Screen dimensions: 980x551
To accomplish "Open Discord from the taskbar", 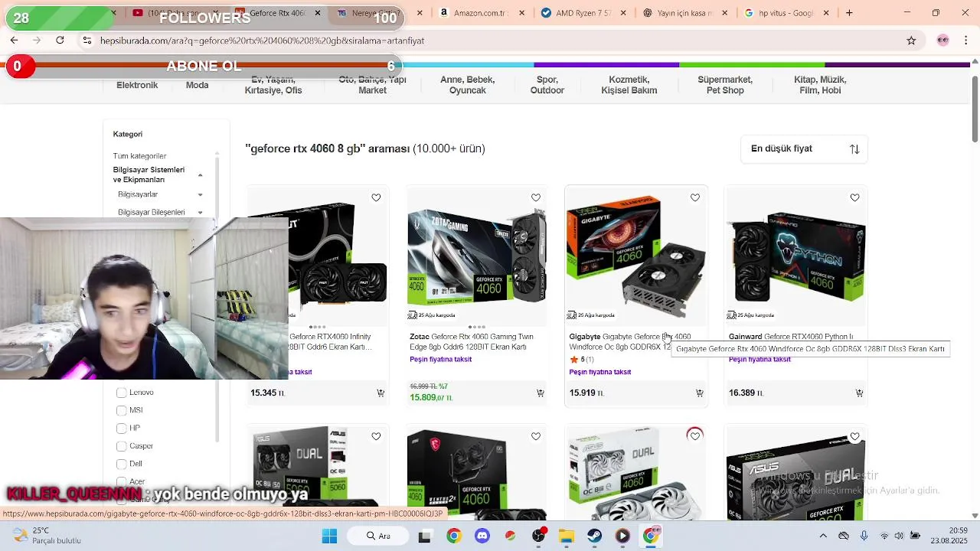I will 482,536.
